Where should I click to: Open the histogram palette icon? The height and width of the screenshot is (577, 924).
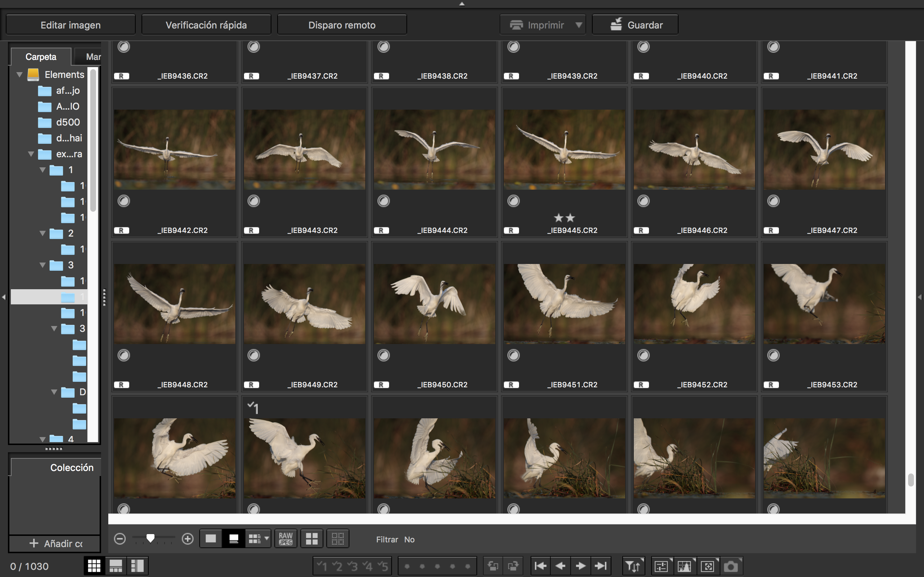coord(684,565)
